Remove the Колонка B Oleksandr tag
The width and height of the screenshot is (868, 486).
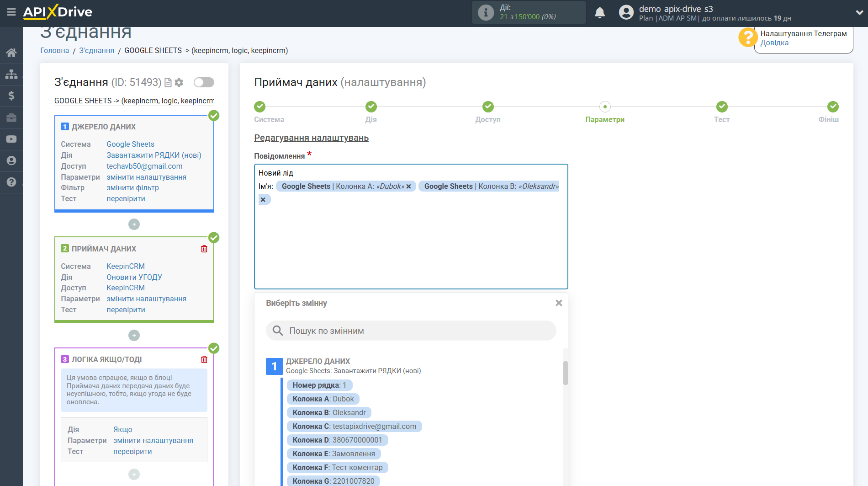(263, 200)
